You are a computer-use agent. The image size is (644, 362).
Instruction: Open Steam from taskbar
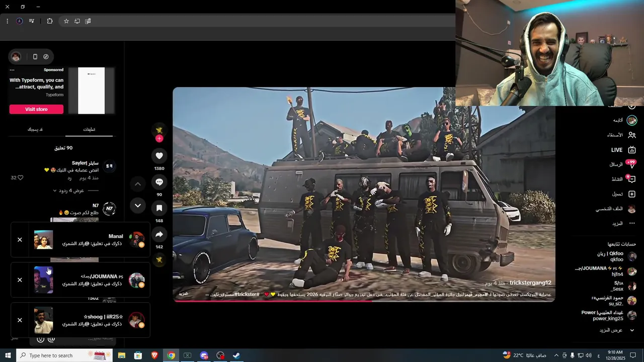pyautogui.click(x=236, y=355)
